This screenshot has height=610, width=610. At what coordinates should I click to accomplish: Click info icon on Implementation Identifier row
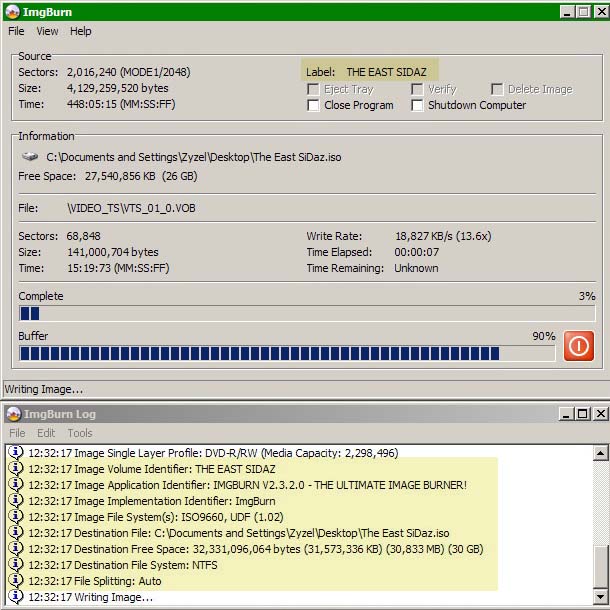[x=16, y=500]
